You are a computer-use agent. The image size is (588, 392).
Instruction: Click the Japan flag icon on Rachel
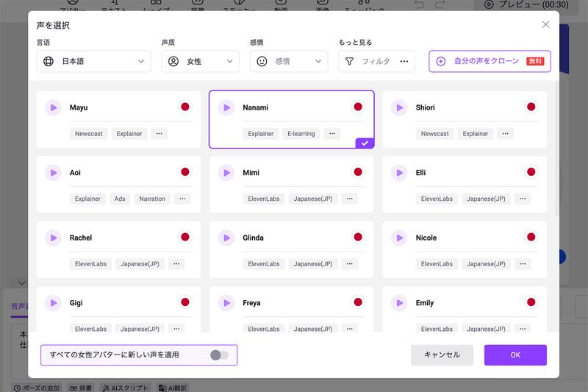(x=185, y=238)
